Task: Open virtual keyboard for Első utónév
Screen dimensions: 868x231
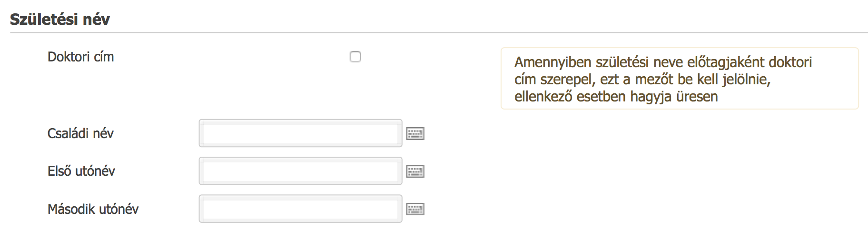Action: (415, 171)
